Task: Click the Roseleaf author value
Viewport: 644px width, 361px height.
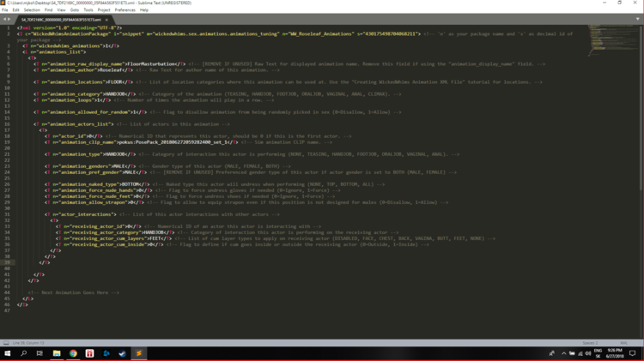Action: (x=111, y=70)
